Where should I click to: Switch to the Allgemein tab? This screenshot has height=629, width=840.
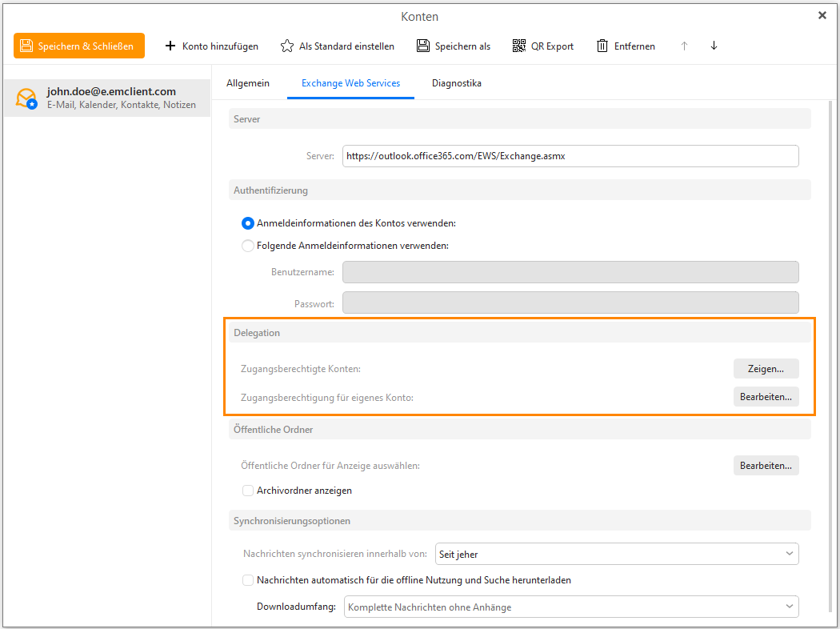pyautogui.click(x=248, y=83)
